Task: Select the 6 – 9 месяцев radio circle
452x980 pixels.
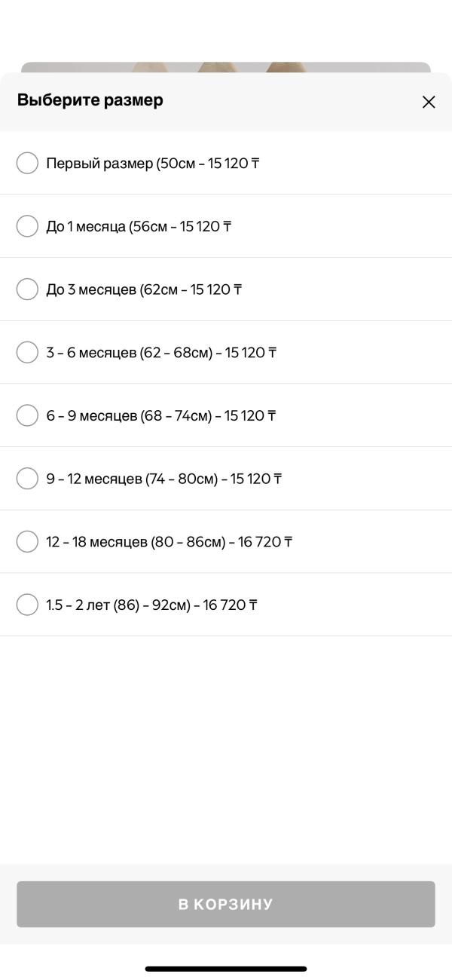Action: [27, 415]
